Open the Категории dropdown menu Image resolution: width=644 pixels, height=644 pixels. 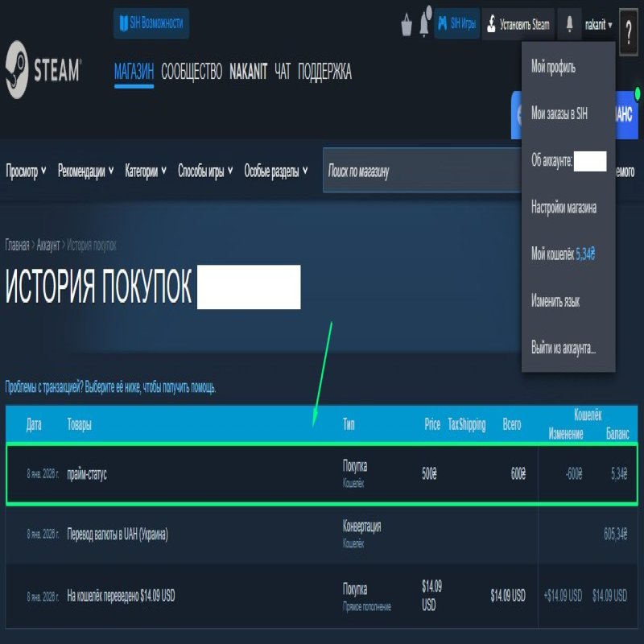coord(142,171)
